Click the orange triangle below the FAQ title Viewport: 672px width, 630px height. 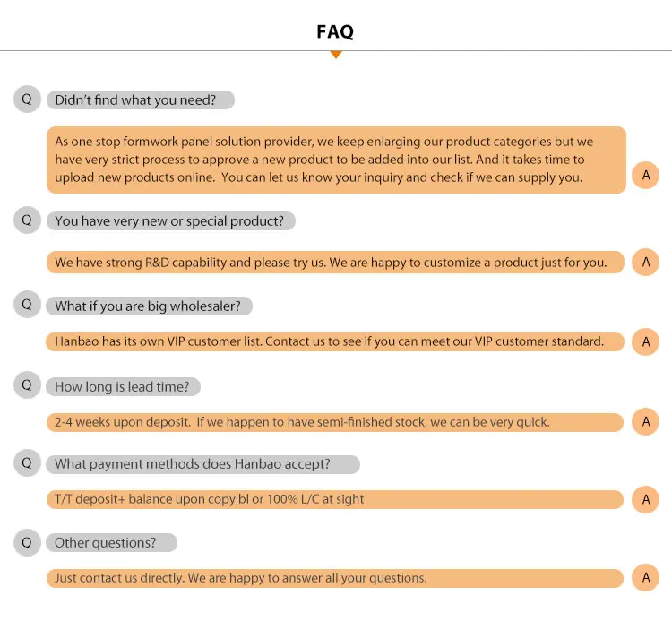[x=336, y=55]
